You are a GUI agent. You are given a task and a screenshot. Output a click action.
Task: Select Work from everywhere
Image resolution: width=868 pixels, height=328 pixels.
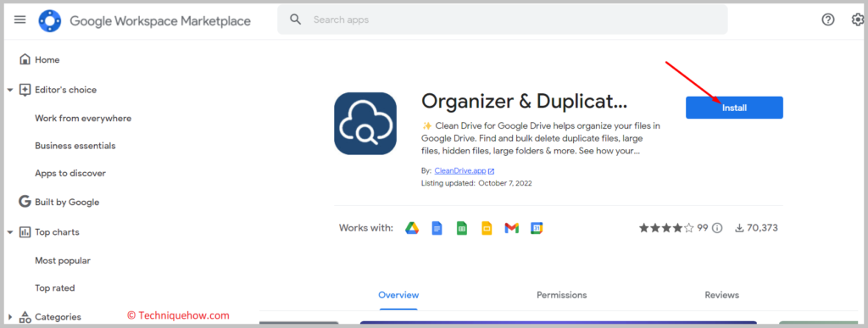click(x=83, y=119)
